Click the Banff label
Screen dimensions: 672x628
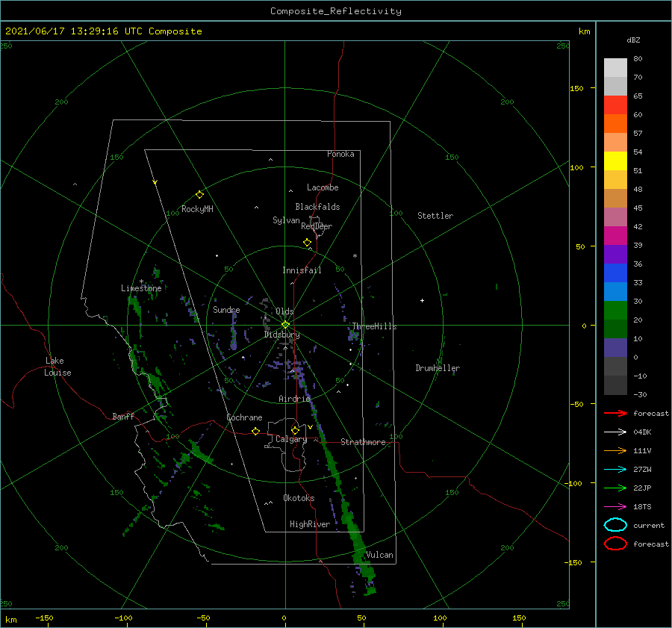pos(123,416)
